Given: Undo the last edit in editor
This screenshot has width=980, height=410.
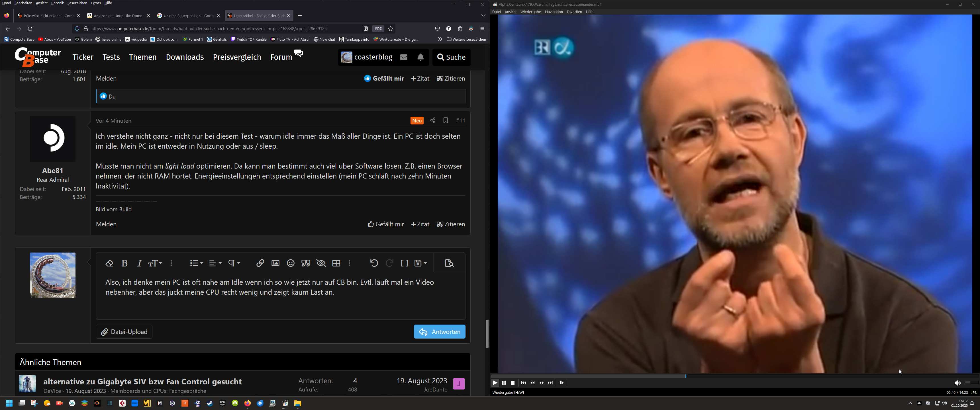Looking at the screenshot, I should click(x=374, y=263).
